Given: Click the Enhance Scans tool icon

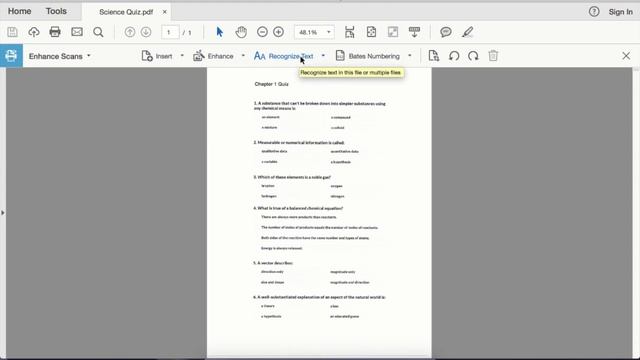Looking at the screenshot, I should (x=11, y=56).
